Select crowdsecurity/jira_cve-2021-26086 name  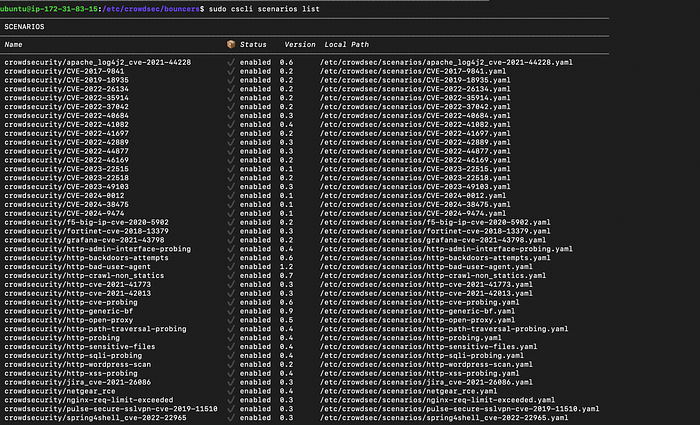click(78, 383)
